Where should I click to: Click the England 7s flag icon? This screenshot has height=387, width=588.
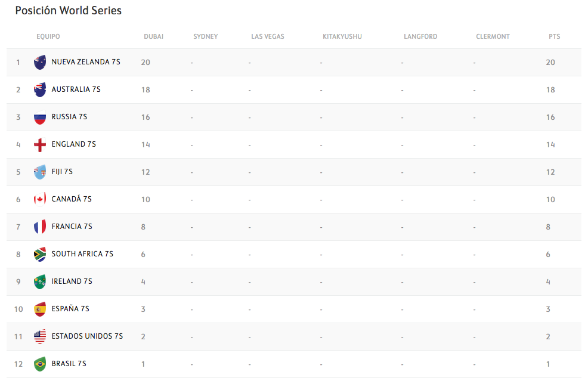pyautogui.click(x=40, y=144)
